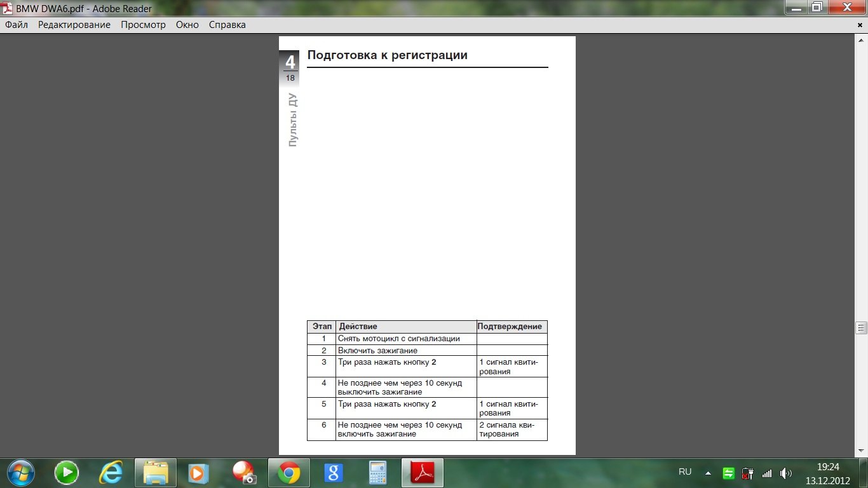Launch Windows Media Player from taskbar
868x488 pixels.
click(x=198, y=473)
